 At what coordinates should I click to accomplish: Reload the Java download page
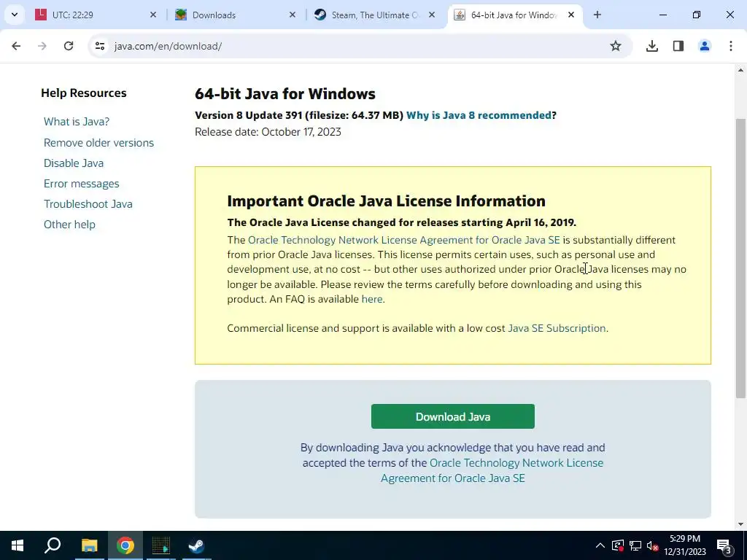[69, 46]
